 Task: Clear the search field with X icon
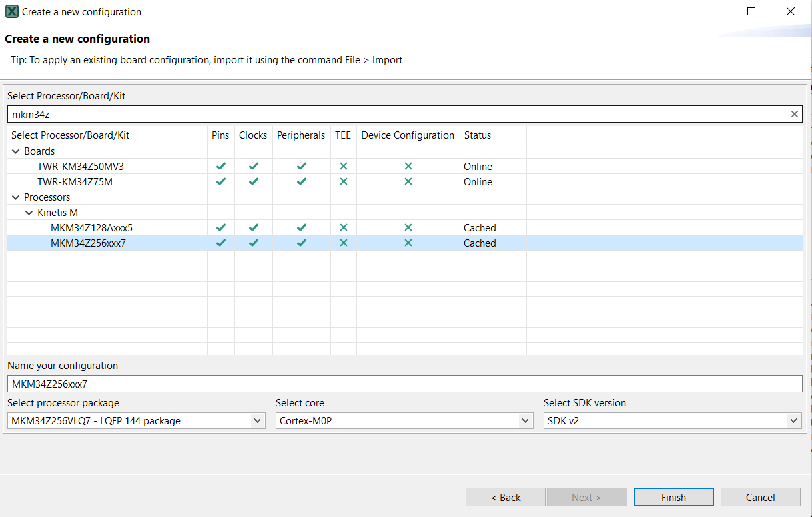click(x=794, y=114)
